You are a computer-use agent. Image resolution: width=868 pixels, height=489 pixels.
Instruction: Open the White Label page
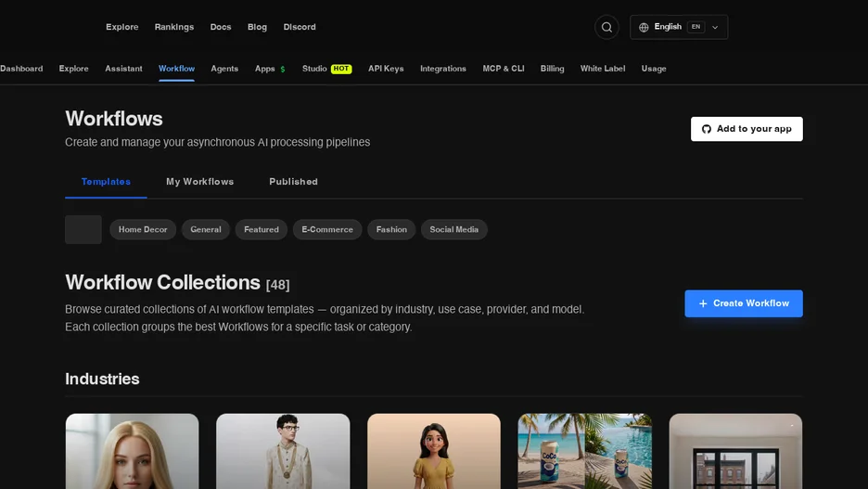[602, 69]
